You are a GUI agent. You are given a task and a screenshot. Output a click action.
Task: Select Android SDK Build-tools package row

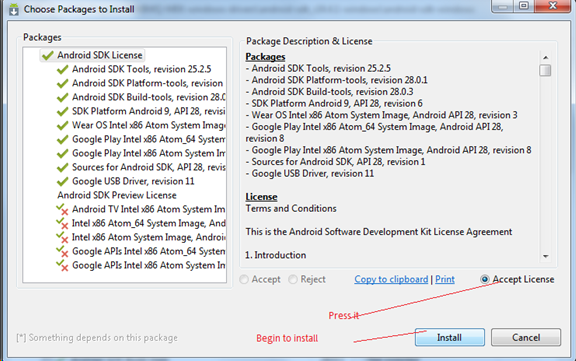(x=149, y=97)
